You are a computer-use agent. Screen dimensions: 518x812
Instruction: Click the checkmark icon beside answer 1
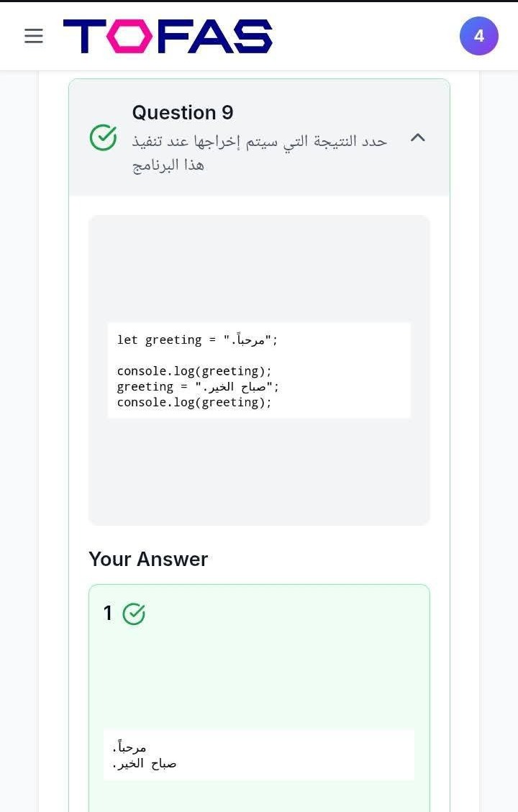click(134, 613)
